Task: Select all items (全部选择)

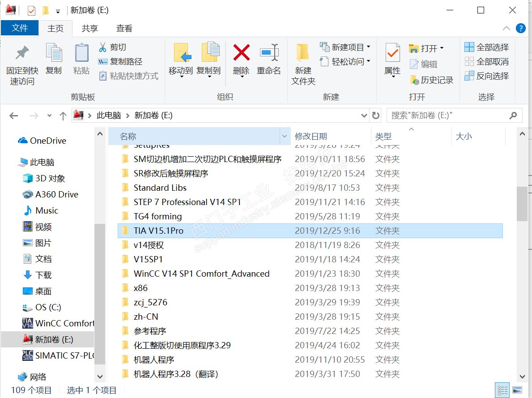Action: (x=486, y=47)
